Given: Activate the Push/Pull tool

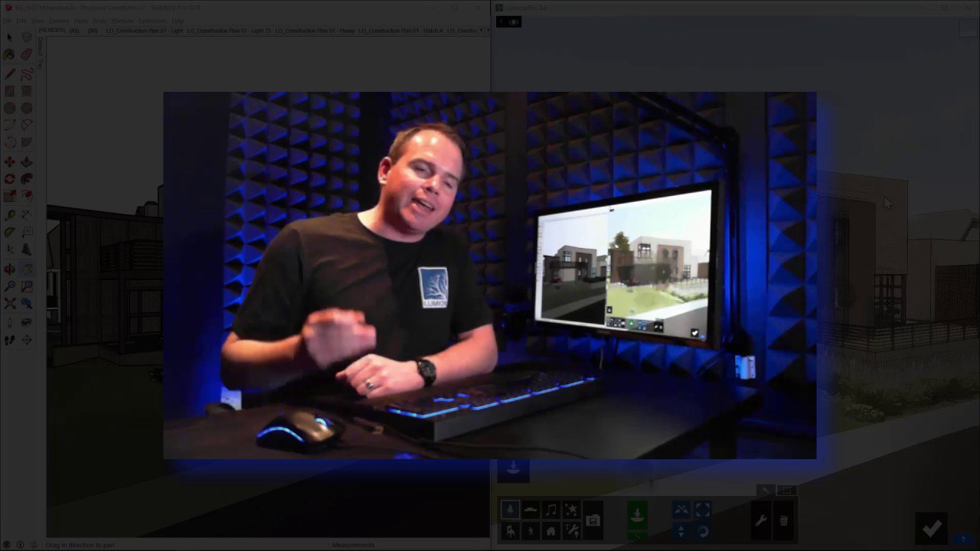Looking at the screenshot, I should (26, 161).
